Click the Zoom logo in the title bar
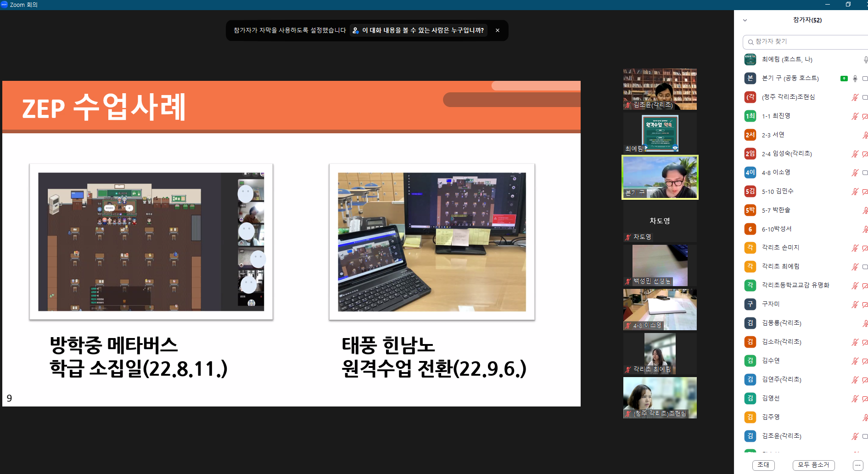Screen dimensions: 868x474 [x=4, y=5]
